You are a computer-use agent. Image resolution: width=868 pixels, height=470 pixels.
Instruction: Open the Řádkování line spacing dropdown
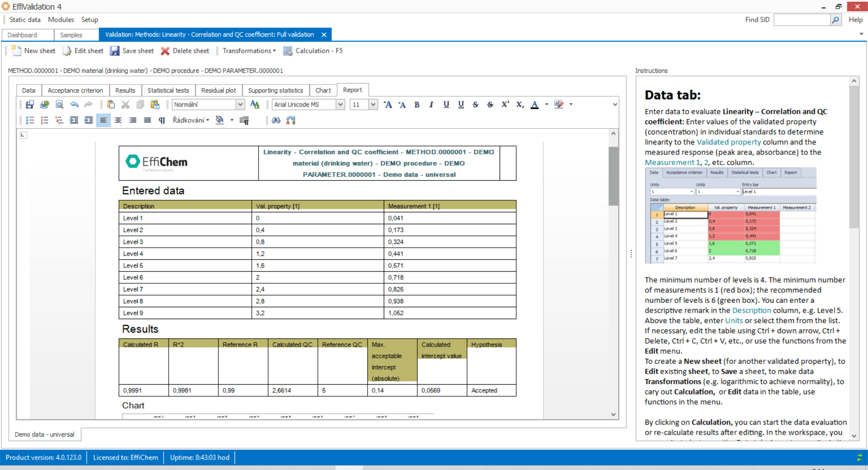[x=190, y=120]
